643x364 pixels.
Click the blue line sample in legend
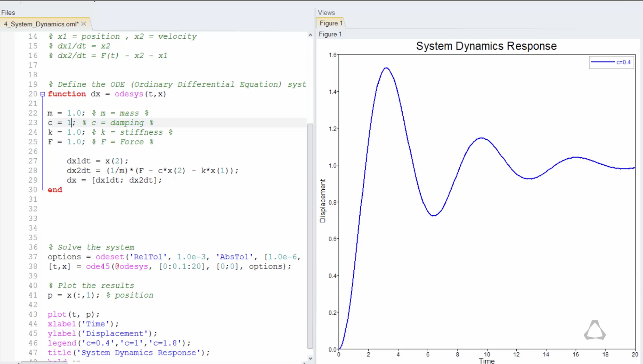tap(602, 62)
